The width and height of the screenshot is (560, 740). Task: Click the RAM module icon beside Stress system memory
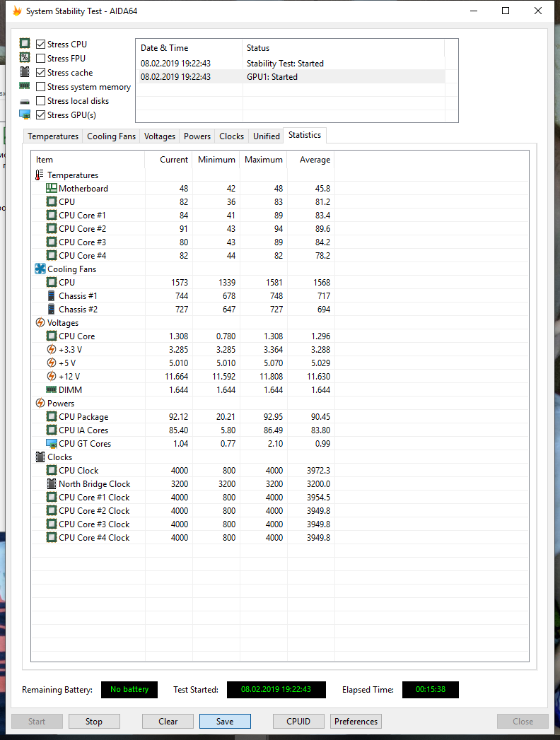(25, 86)
